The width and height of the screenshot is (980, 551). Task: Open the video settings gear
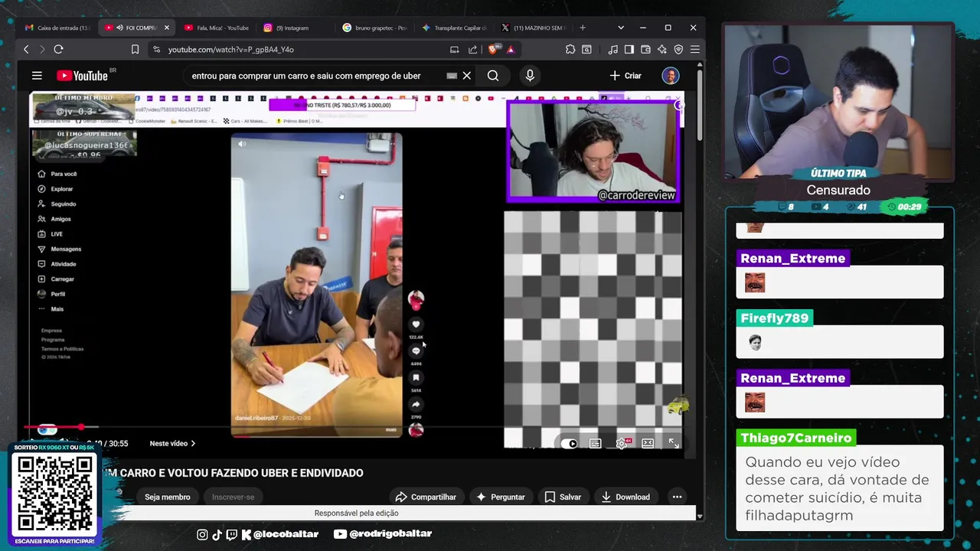pos(621,443)
